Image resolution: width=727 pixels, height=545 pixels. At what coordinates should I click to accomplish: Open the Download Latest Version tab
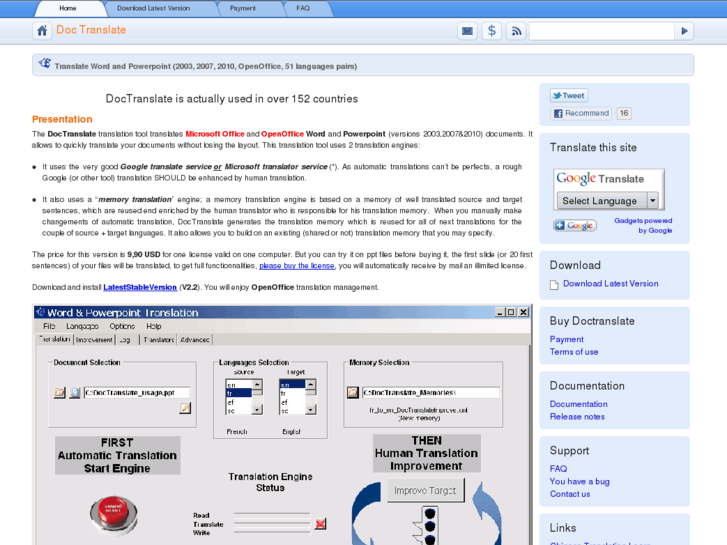[153, 8]
